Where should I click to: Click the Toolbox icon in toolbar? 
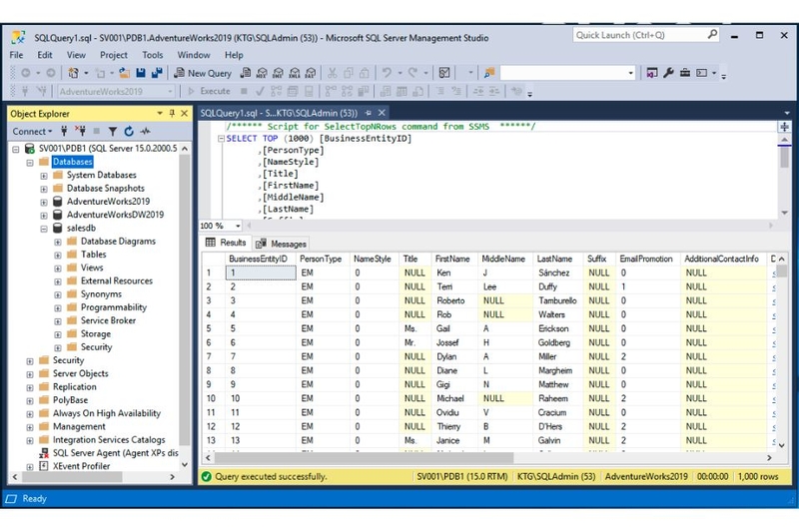point(685,73)
